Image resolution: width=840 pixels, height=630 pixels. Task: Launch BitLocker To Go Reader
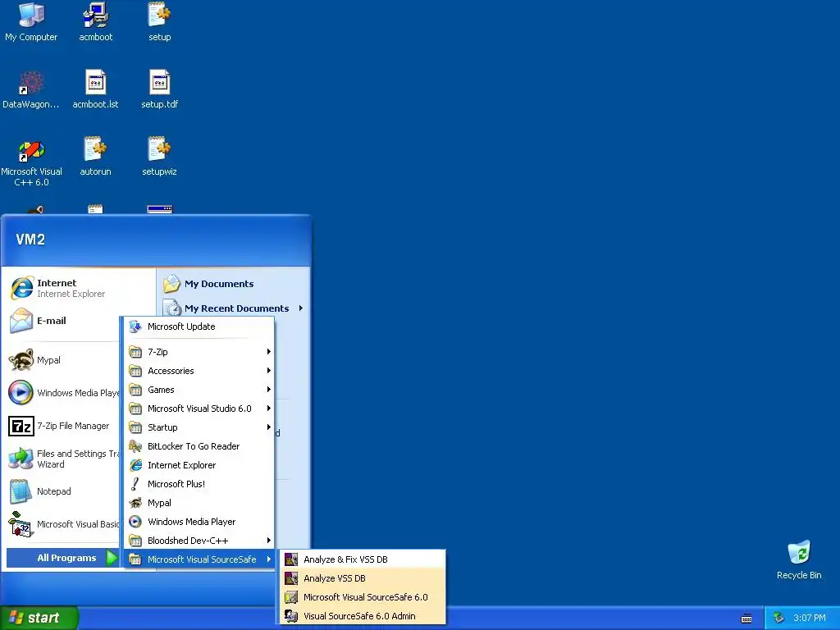coord(199,446)
